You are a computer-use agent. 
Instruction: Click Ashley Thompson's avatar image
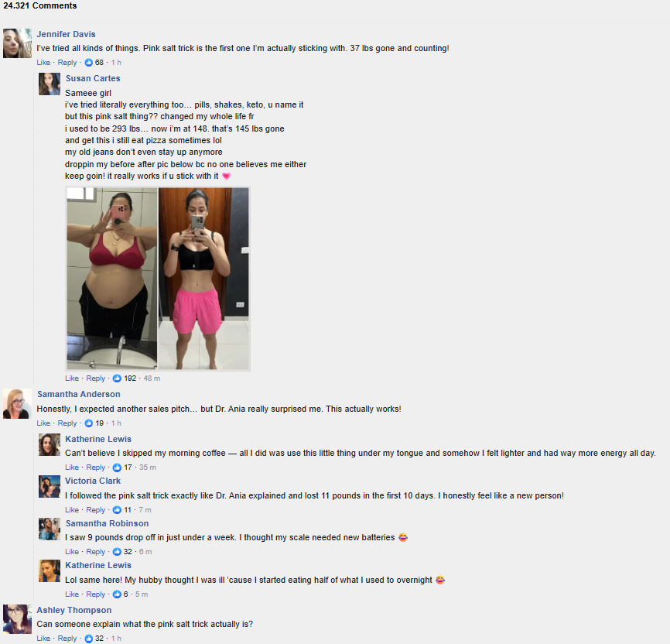[x=17, y=618]
